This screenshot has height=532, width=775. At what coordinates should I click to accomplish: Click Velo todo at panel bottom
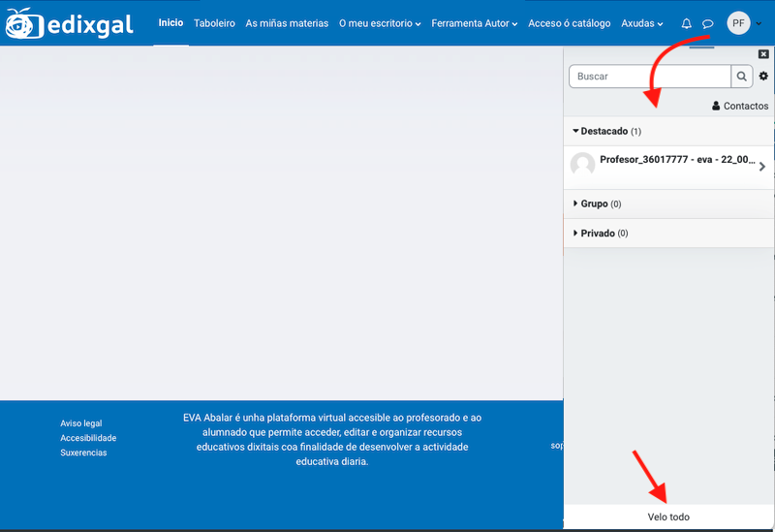(x=668, y=516)
